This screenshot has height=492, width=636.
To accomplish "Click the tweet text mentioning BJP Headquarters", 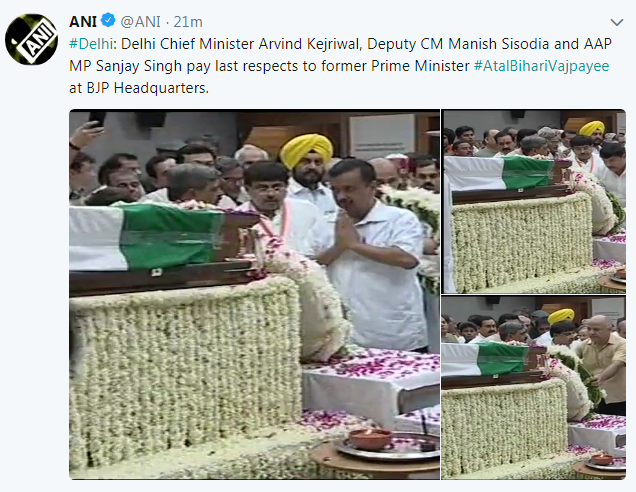I will (139, 88).
